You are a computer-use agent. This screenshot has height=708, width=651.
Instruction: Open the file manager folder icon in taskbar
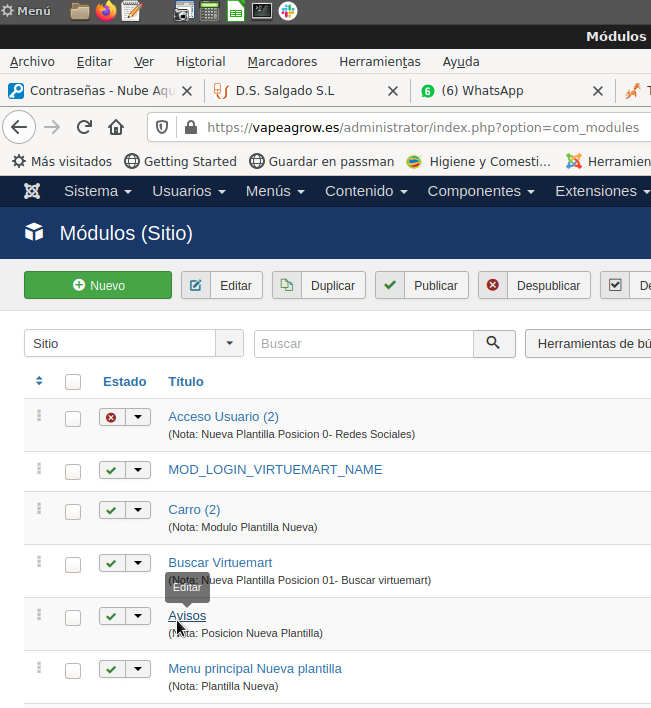[x=80, y=11]
